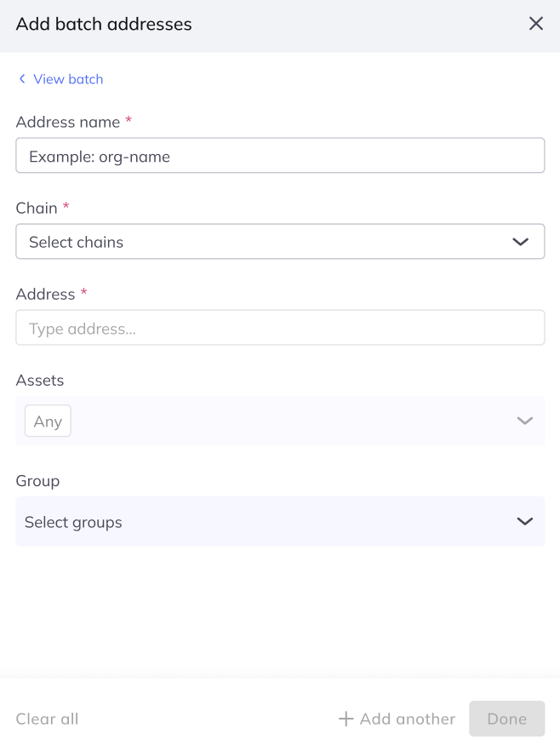560x751 pixels.
Task: Focus the Address name input field
Action: pyautogui.click(x=280, y=156)
